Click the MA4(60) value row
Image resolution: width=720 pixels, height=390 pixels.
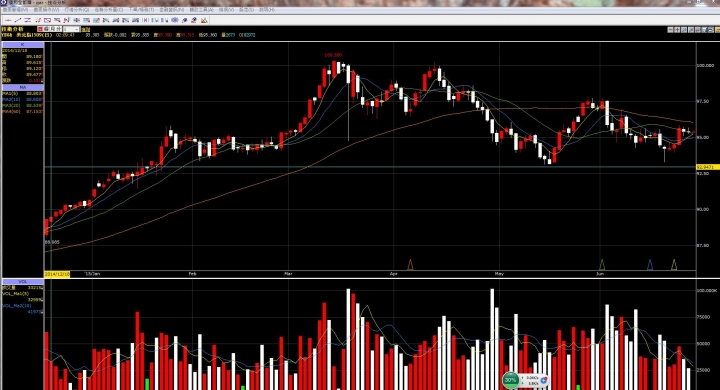click(22, 112)
